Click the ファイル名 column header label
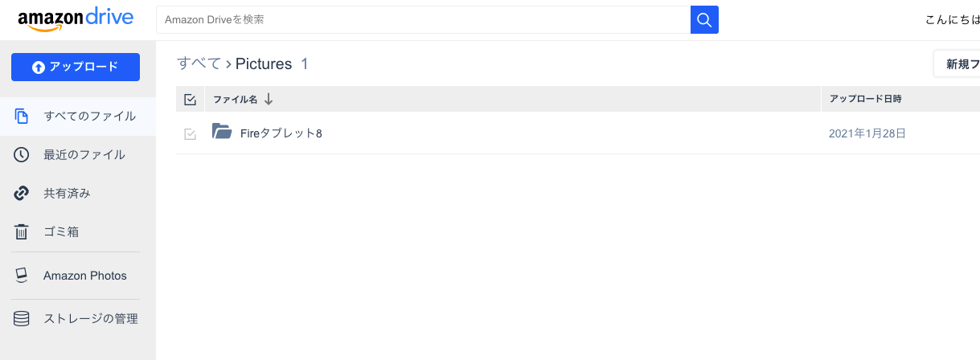The width and height of the screenshot is (980, 360). pyautogui.click(x=236, y=100)
